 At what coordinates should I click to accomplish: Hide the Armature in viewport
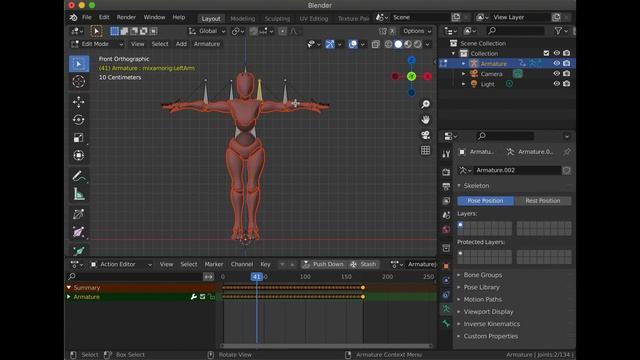click(x=556, y=63)
